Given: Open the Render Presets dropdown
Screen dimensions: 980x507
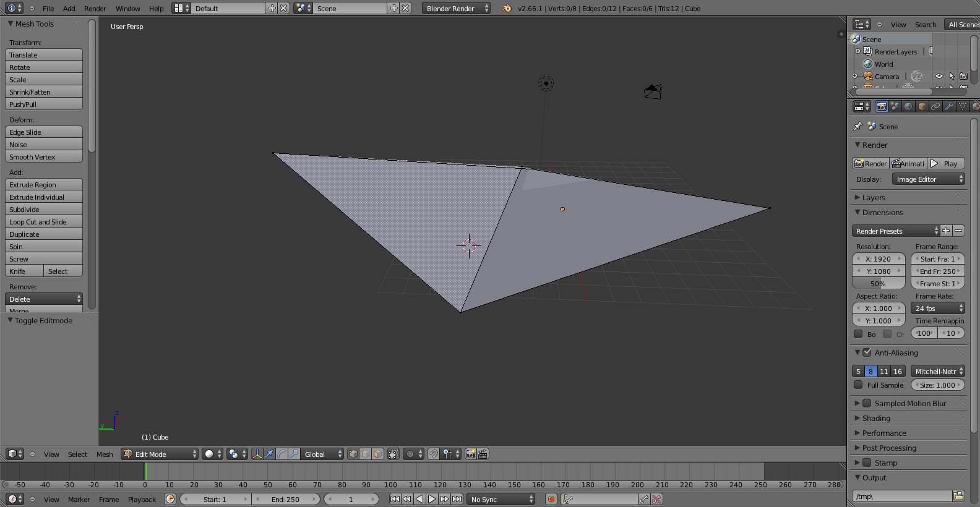Looking at the screenshot, I should [895, 231].
